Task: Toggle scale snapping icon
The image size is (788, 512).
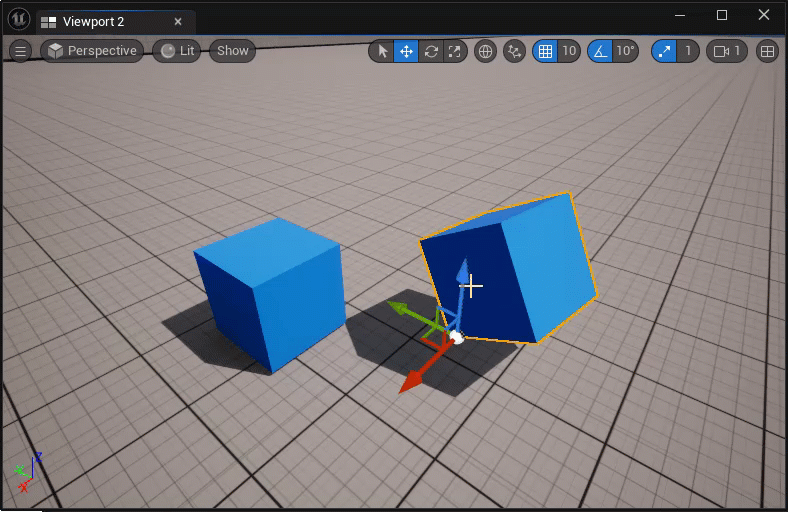Action: coord(664,51)
